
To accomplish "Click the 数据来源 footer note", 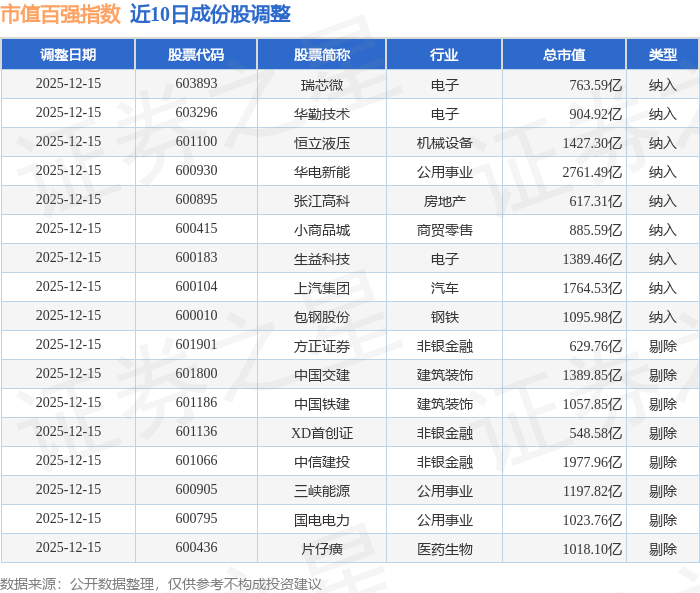I will [x=160, y=584].
